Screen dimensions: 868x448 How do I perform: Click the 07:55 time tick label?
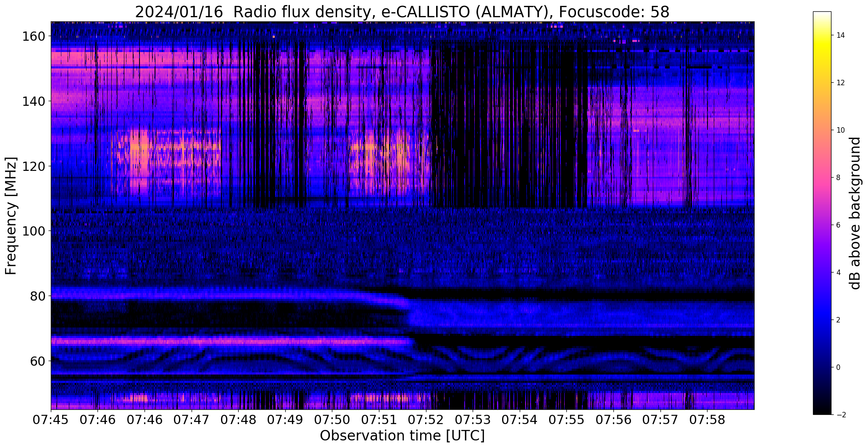(567, 419)
